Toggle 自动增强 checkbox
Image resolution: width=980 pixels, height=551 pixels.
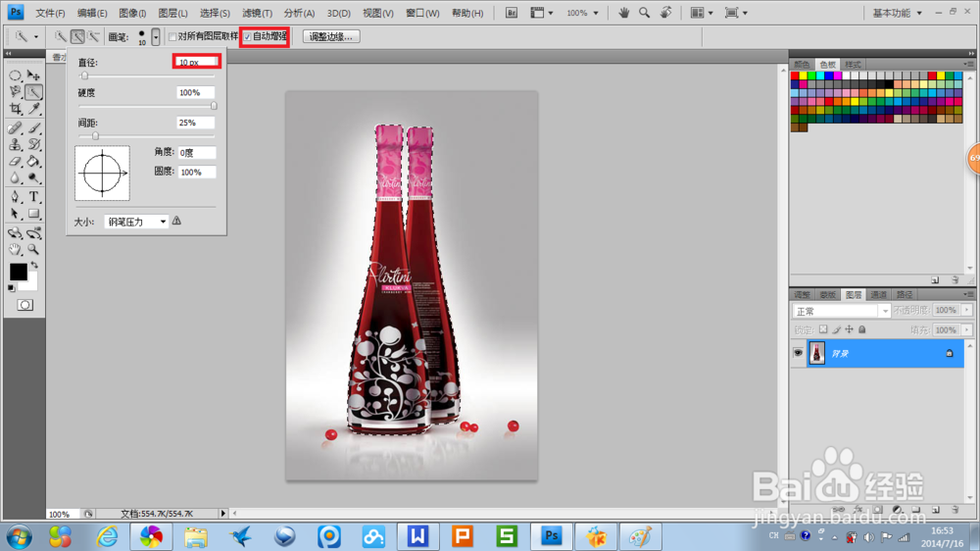point(248,37)
